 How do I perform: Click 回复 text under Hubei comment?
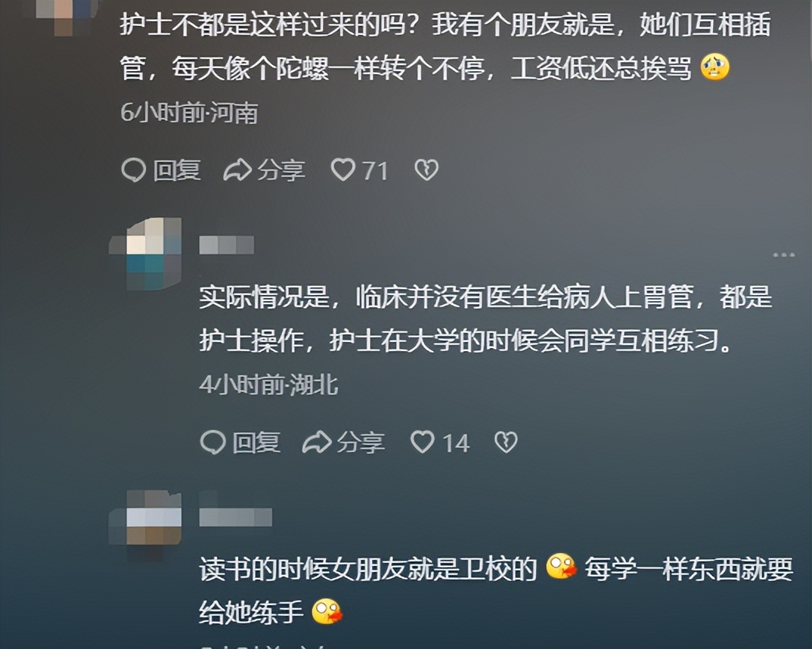[256, 442]
